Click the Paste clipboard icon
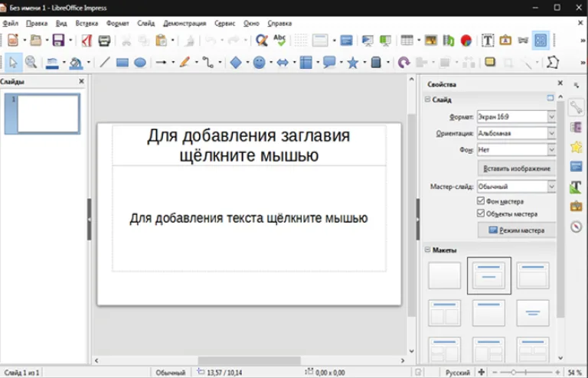 pyautogui.click(x=162, y=40)
